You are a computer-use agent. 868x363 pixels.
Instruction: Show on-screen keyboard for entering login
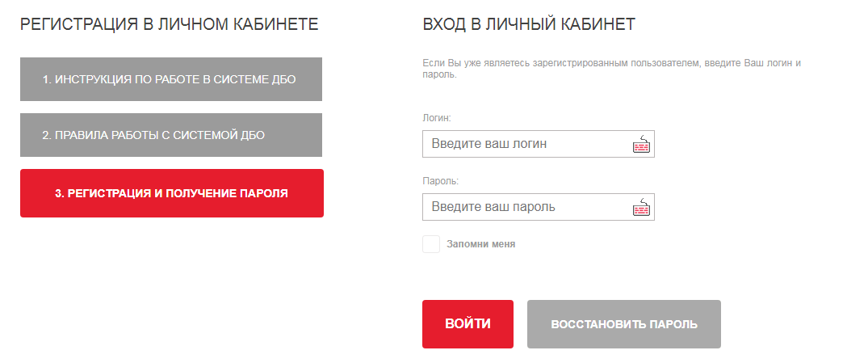coord(641,145)
